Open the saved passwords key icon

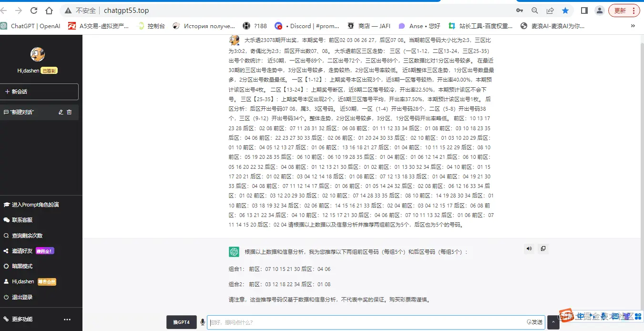520,10
